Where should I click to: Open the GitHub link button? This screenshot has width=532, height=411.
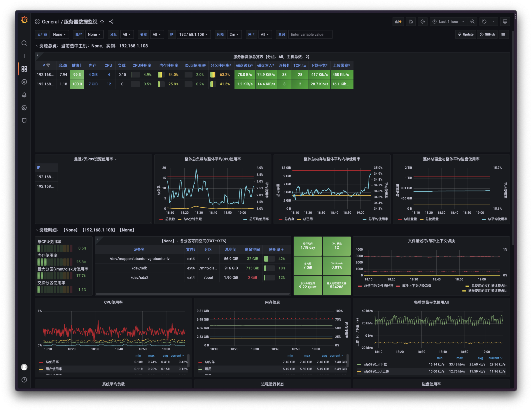(x=487, y=34)
